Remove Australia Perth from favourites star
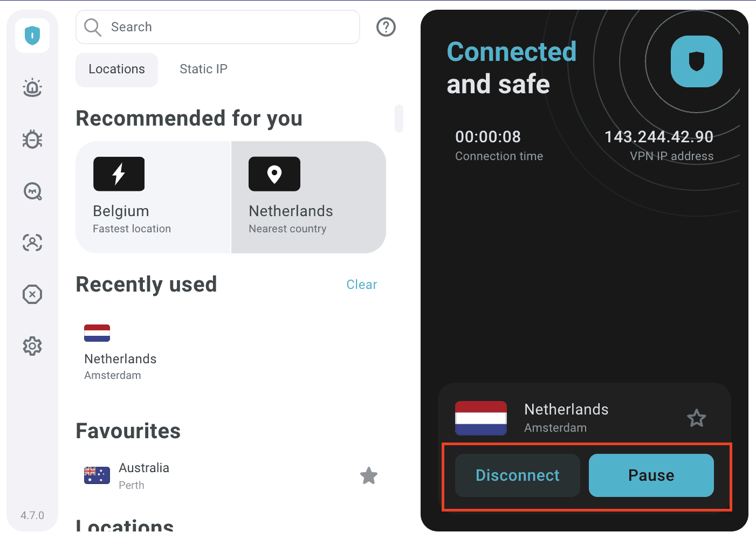The image size is (756, 539). coord(369,475)
